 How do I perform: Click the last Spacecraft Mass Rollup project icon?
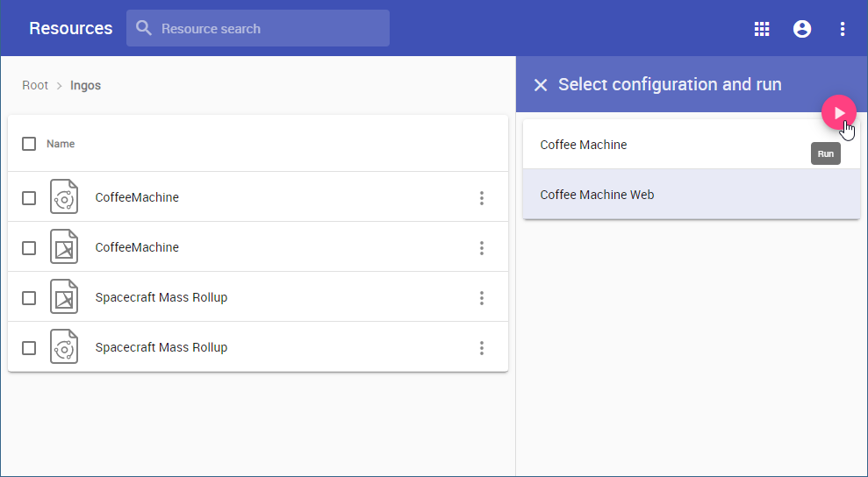(x=64, y=348)
